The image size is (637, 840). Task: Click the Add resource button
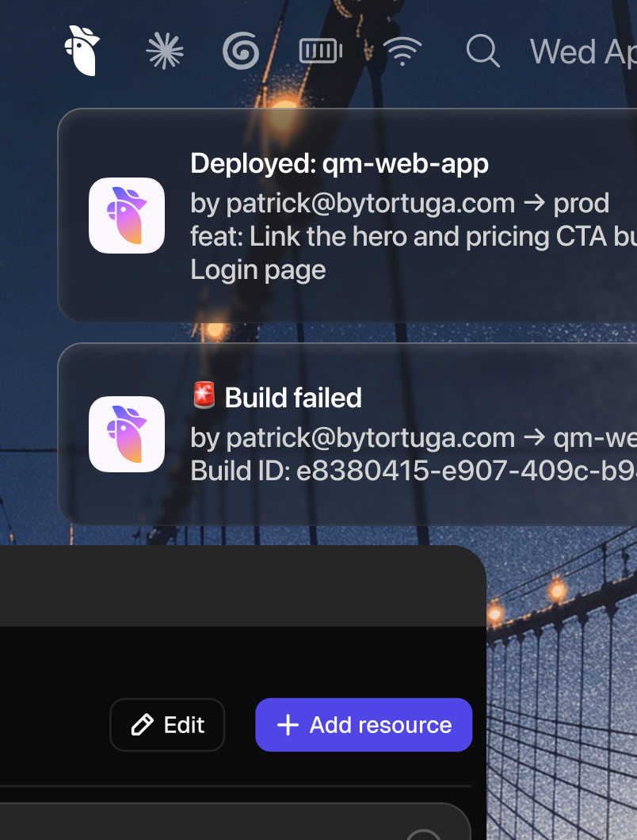tap(364, 724)
